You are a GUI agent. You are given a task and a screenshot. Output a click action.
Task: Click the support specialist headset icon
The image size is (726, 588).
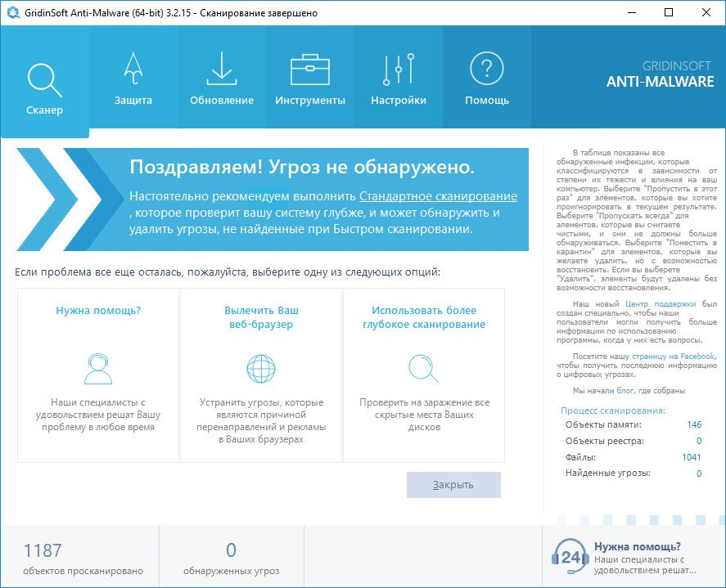pos(98,369)
